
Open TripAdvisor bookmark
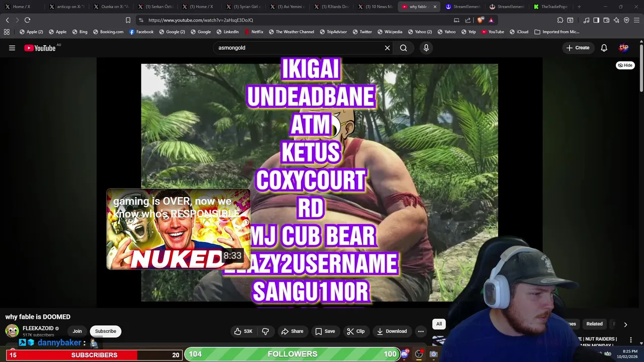coord(333,32)
